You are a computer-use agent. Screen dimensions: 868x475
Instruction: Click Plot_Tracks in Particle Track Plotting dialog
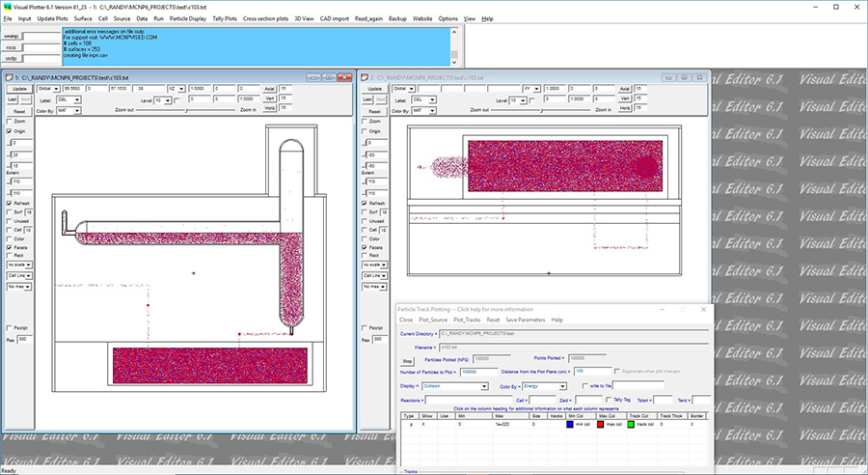467,320
